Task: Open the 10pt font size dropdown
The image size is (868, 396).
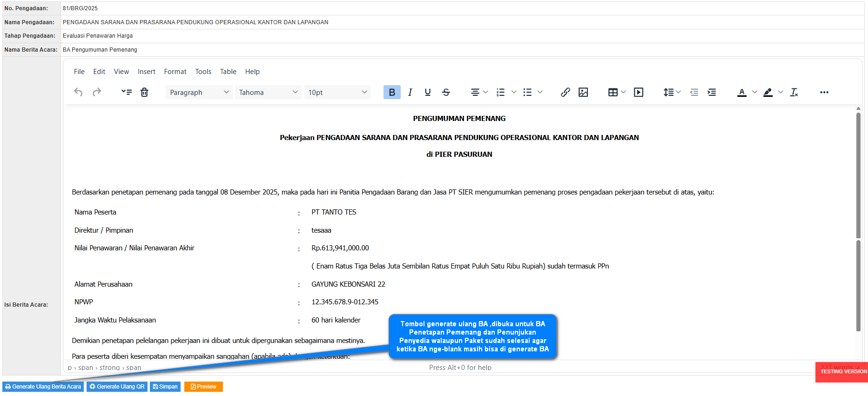Action: [x=337, y=92]
